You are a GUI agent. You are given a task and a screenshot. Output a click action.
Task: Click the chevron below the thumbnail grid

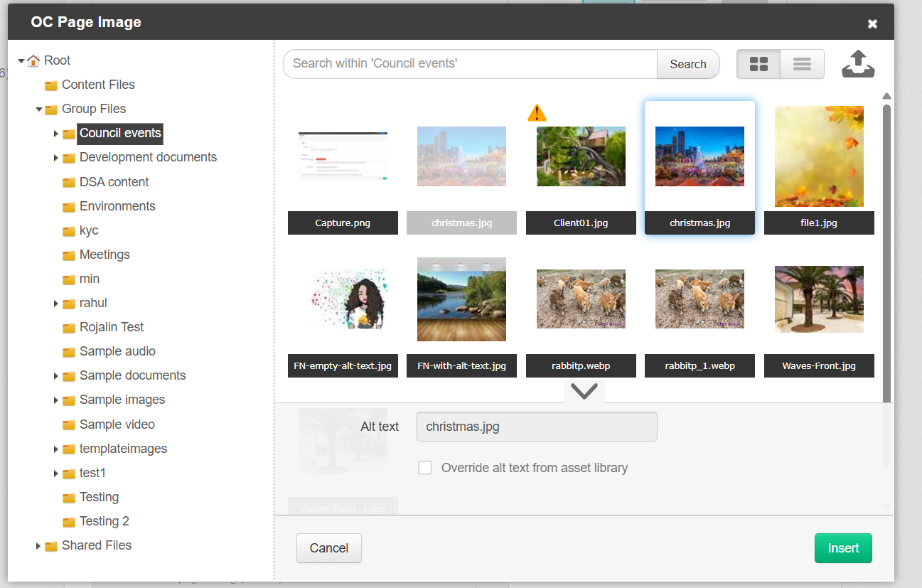(x=584, y=390)
